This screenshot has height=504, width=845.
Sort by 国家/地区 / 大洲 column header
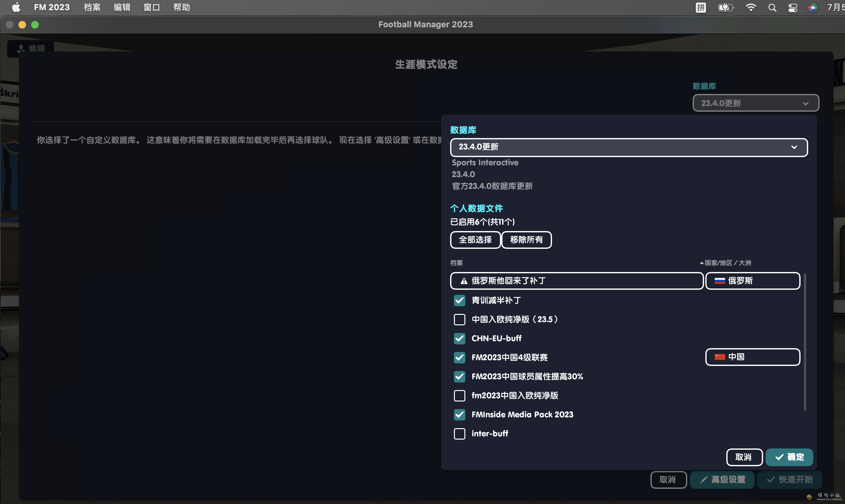point(728,263)
